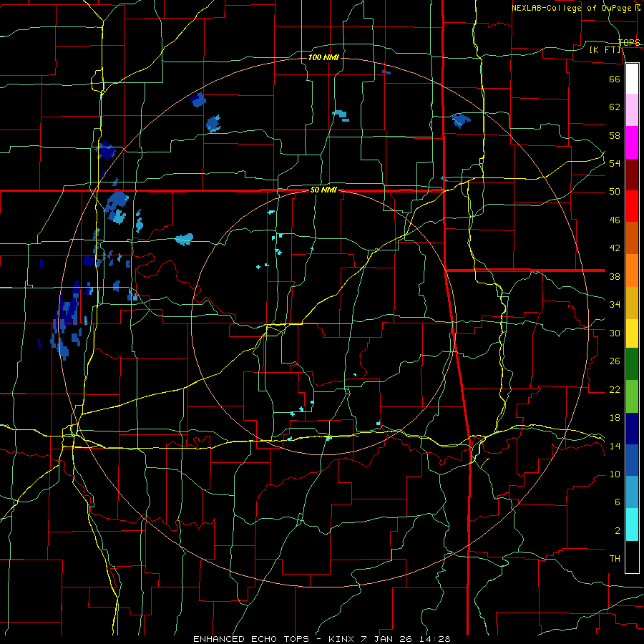This screenshot has width=644, height=644.
Task: Click the bright red legend swatch
Action: pos(632,206)
